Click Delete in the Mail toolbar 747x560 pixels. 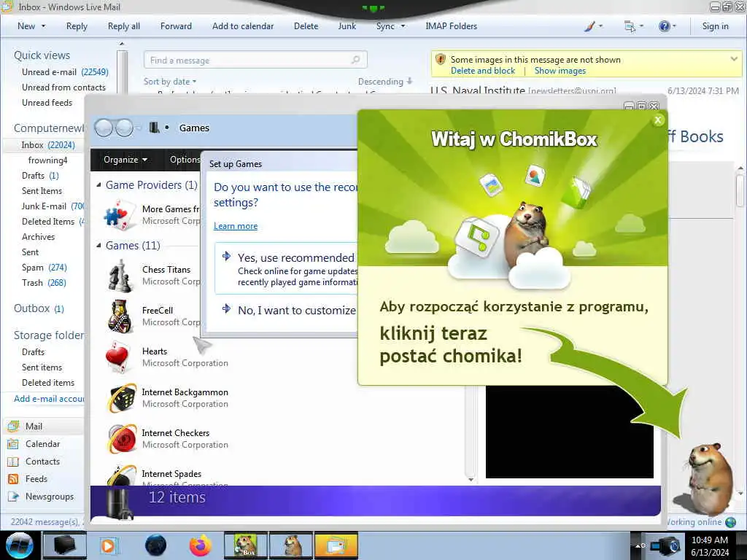(x=306, y=26)
